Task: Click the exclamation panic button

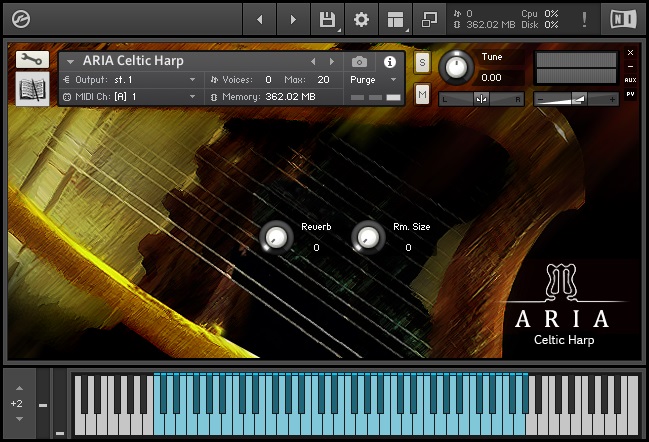Action: [584, 19]
